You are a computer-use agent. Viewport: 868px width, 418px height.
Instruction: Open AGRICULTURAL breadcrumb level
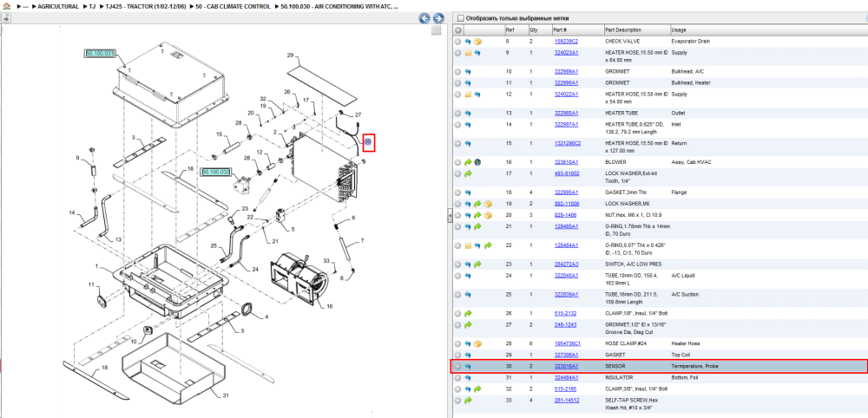pos(58,7)
